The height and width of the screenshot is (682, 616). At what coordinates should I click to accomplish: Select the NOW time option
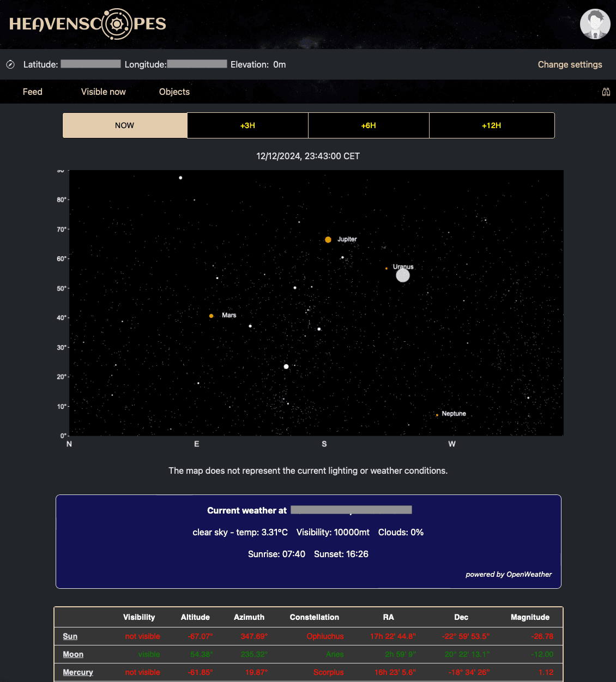tap(124, 125)
